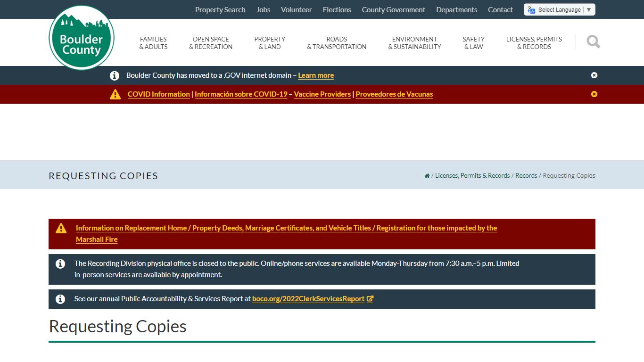The height and width of the screenshot is (362, 644).
Task: Expand the Roads & Transportation menu
Action: point(337,43)
